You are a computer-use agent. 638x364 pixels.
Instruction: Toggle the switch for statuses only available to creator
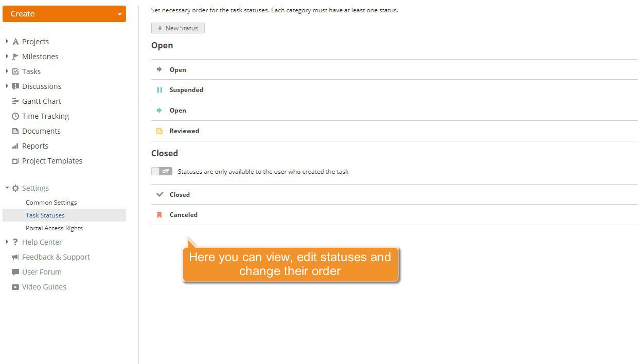pyautogui.click(x=162, y=171)
